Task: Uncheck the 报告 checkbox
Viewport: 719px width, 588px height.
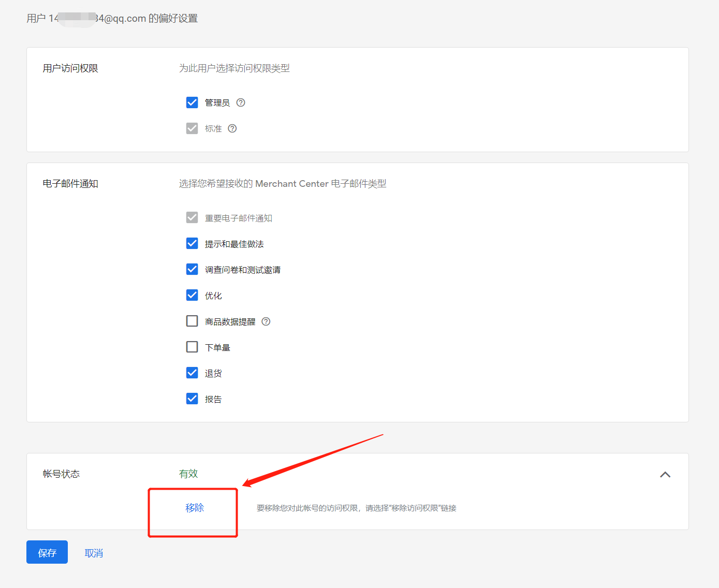Action: (192, 399)
